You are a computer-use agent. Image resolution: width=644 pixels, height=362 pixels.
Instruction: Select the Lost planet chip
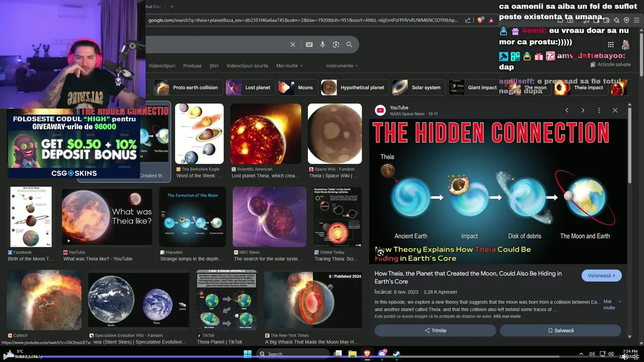click(250, 87)
